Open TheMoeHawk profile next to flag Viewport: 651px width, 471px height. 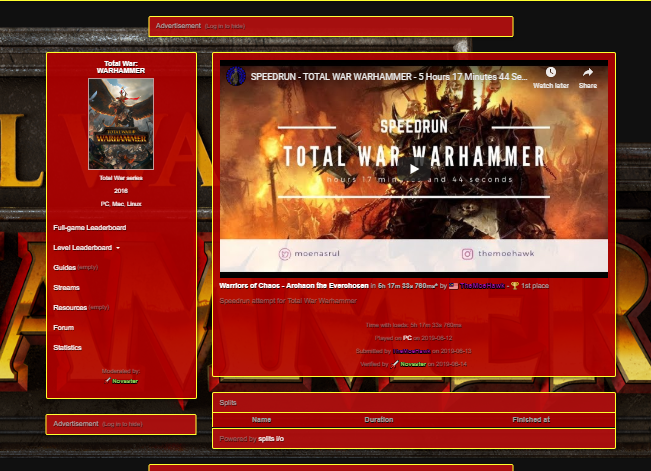click(x=482, y=286)
